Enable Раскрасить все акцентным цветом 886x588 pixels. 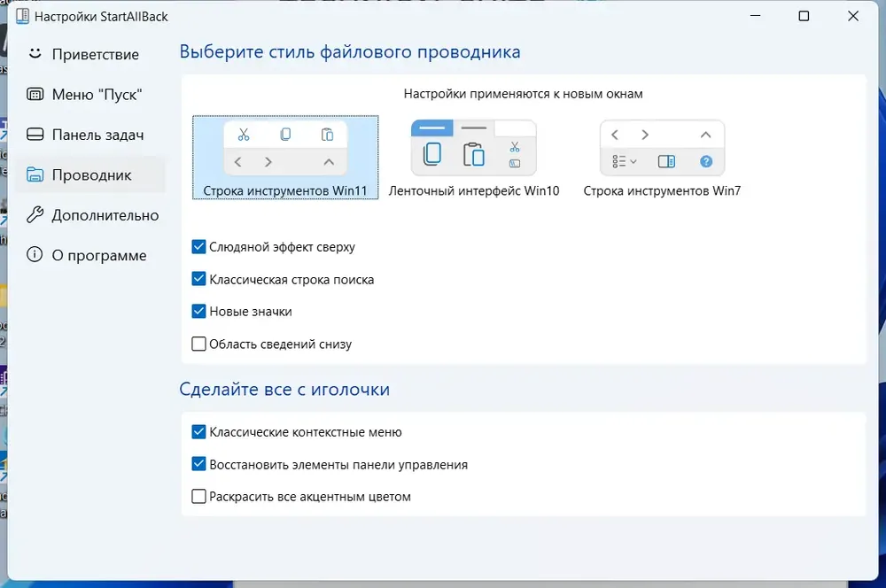point(198,497)
